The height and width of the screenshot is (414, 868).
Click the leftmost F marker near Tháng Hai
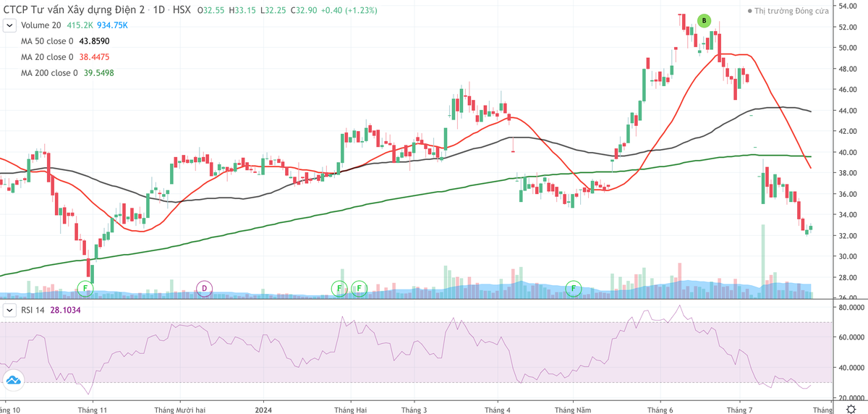pyautogui.click(x=339, y=289)
